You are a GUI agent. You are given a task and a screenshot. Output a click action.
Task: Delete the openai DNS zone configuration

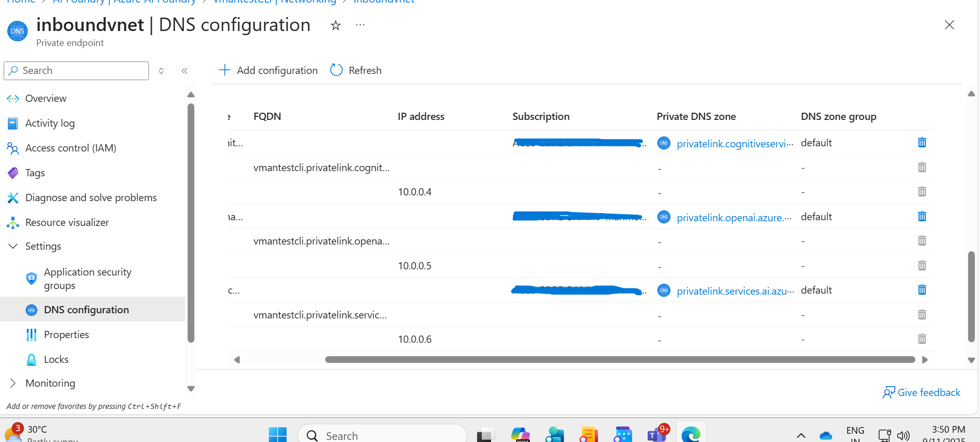(922, 217)
